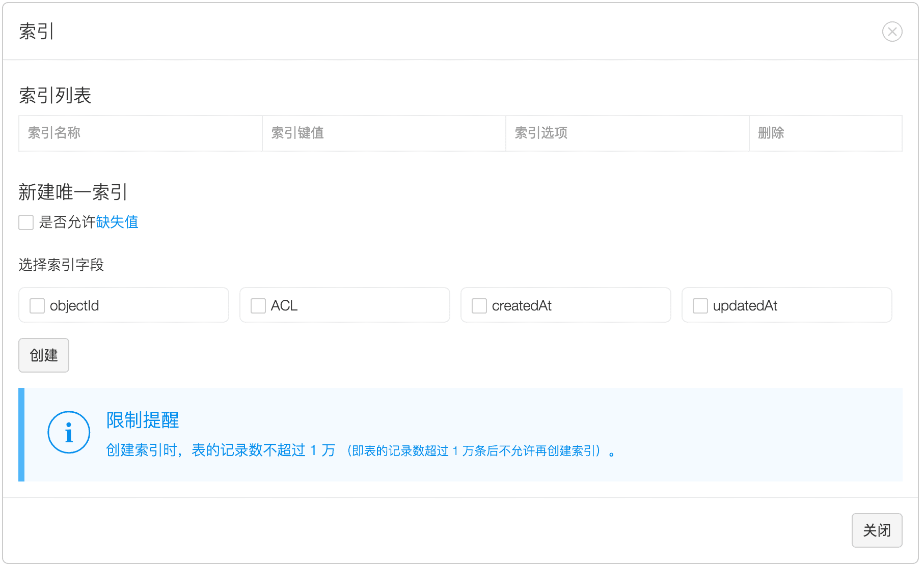Open the 缺失值 link
Screen dimensions: 924x567
tap(117, 222)
